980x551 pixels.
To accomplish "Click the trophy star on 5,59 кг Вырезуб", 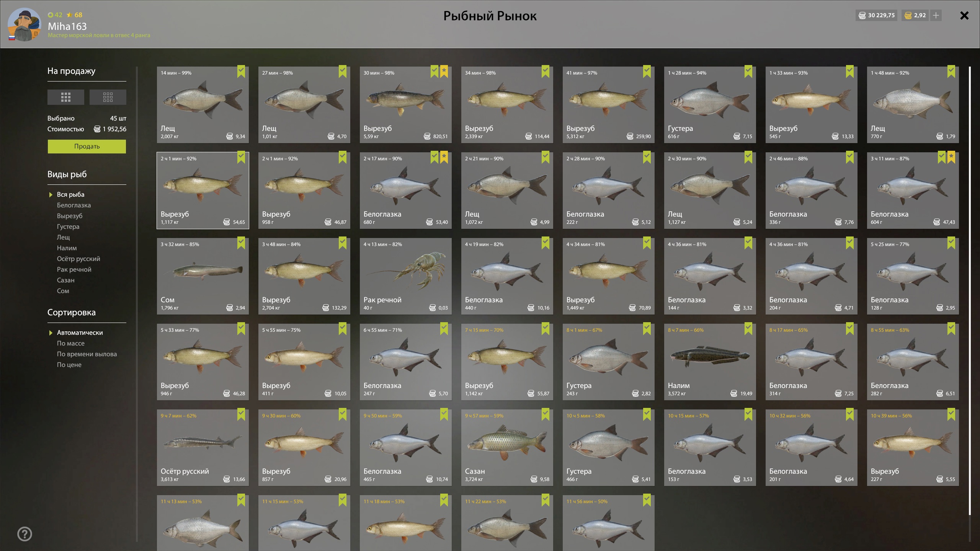I will [444, 71].
